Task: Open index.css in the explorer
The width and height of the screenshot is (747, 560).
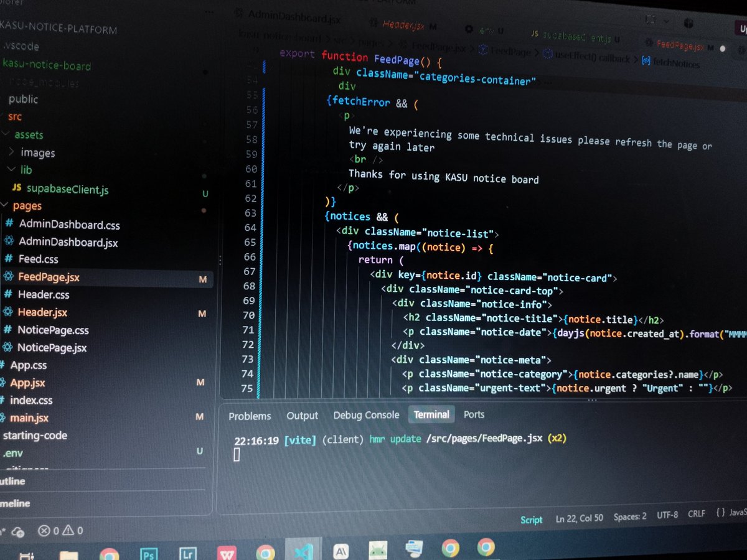Action: coord(31,400)
